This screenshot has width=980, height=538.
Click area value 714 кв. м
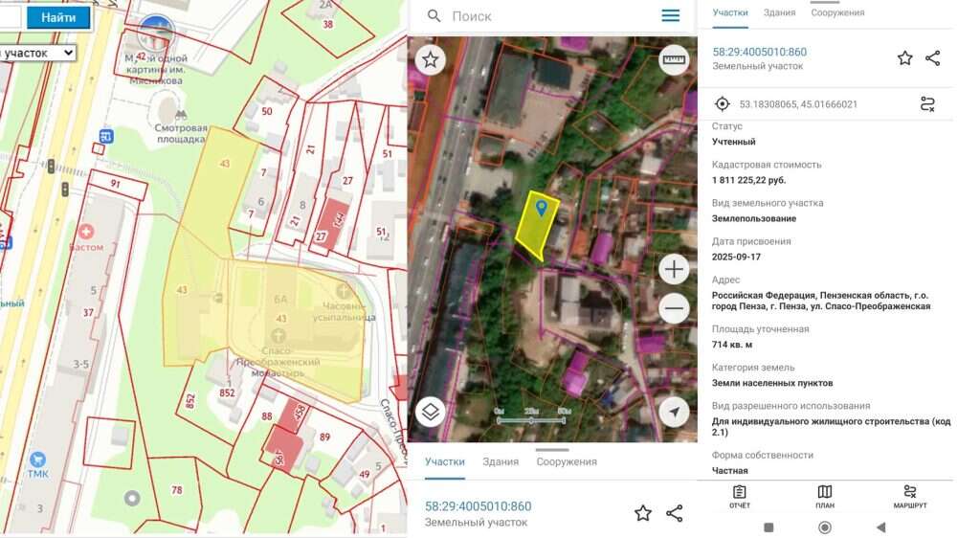point(732,345)
